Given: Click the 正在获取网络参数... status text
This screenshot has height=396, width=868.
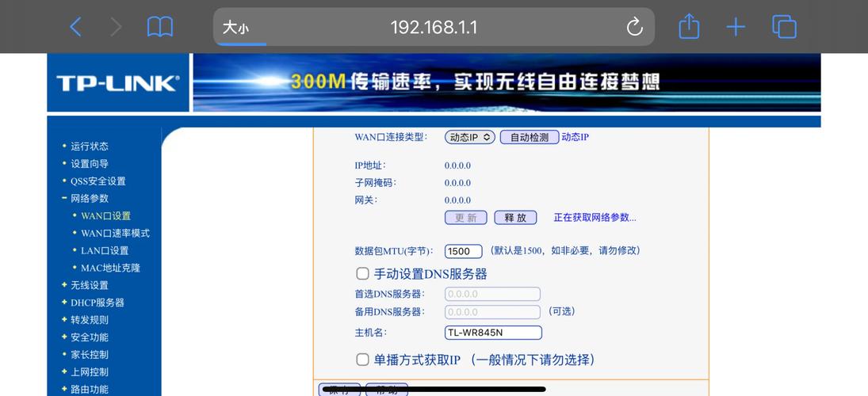Looking at the screenshot, I should (595, 217).
